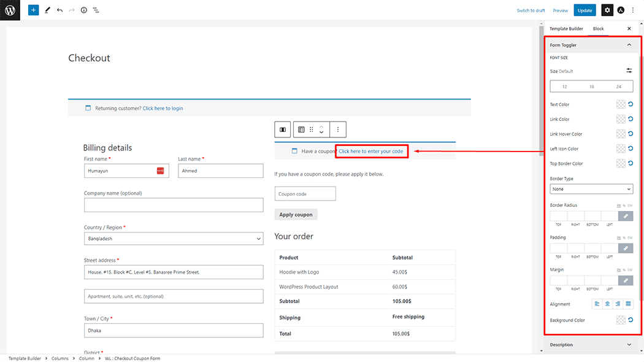Expand the Description panel
Viewport: 644px width, 362px height.
tap(629, 345)
